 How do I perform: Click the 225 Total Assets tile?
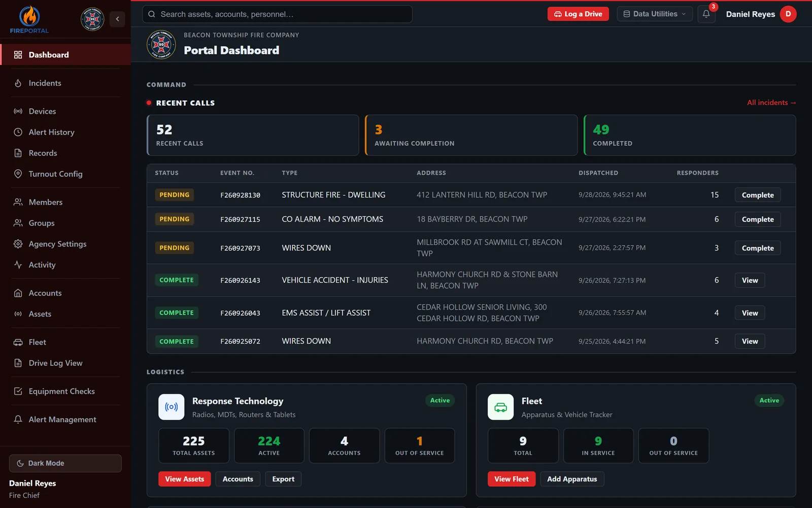pos(194,446)
